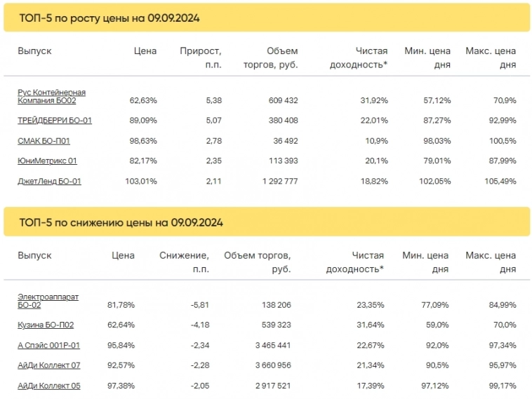
Task: Select the А Спэйс 001Р-01 link
Action: point(48,345)
